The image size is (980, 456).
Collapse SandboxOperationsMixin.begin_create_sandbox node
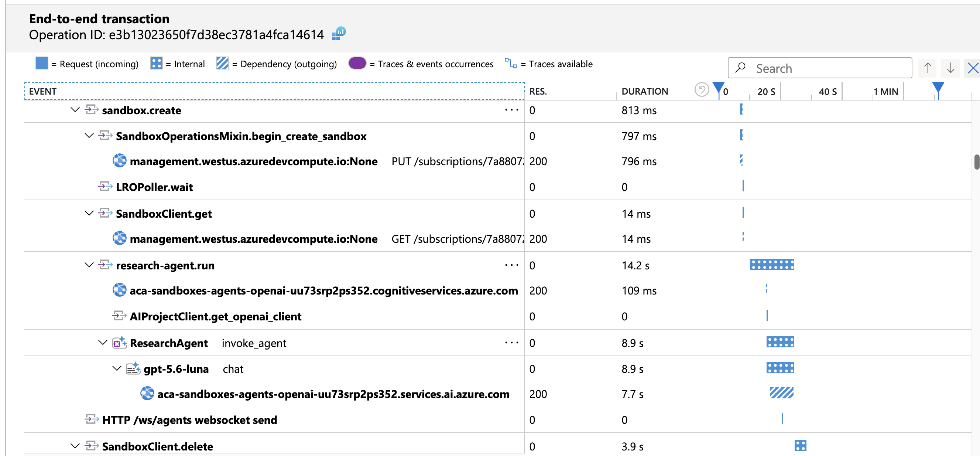(89, 136)
